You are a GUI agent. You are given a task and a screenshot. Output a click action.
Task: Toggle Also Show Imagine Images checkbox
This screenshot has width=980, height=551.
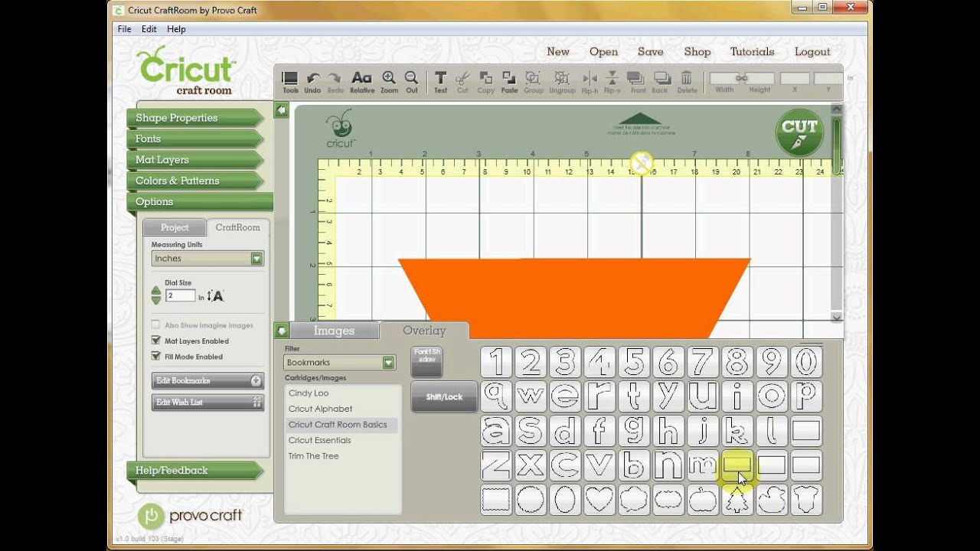156,325
